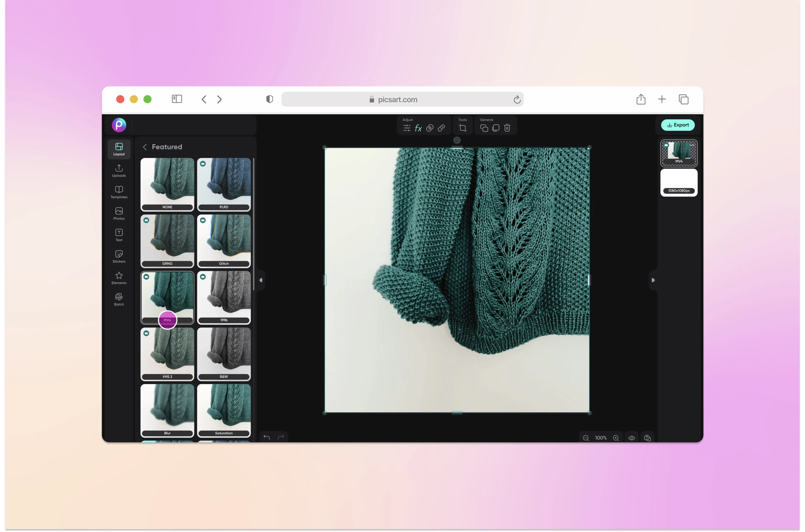This screenshot has width=805, height=532.
Task: Click the Export button
Action: 678,125
